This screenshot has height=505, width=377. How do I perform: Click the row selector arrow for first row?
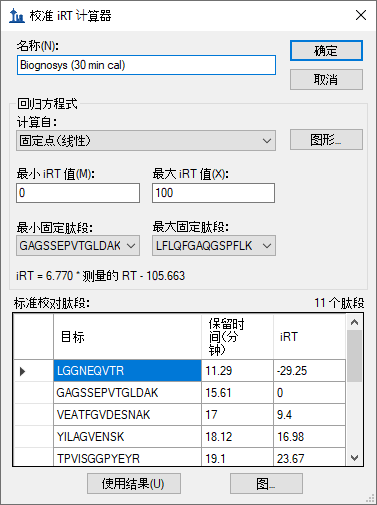[x=33, y=371]
